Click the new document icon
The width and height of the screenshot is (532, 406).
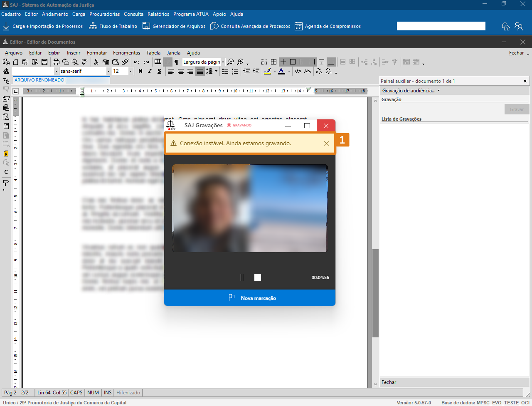pyautogui.click(x=16, y=62)
